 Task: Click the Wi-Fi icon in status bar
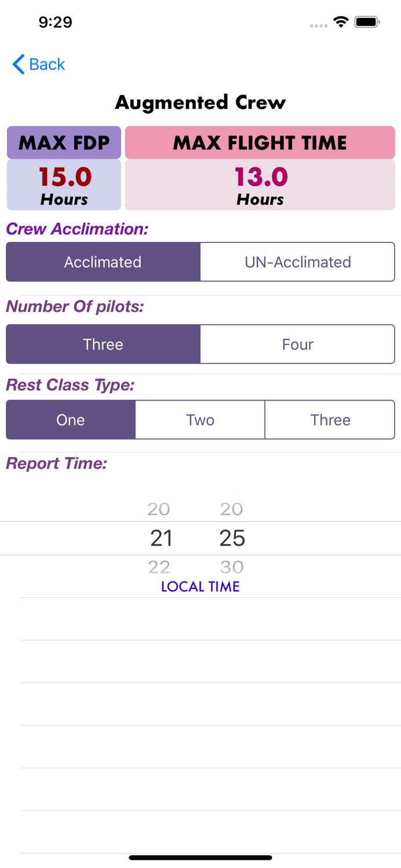coord(341,21)
